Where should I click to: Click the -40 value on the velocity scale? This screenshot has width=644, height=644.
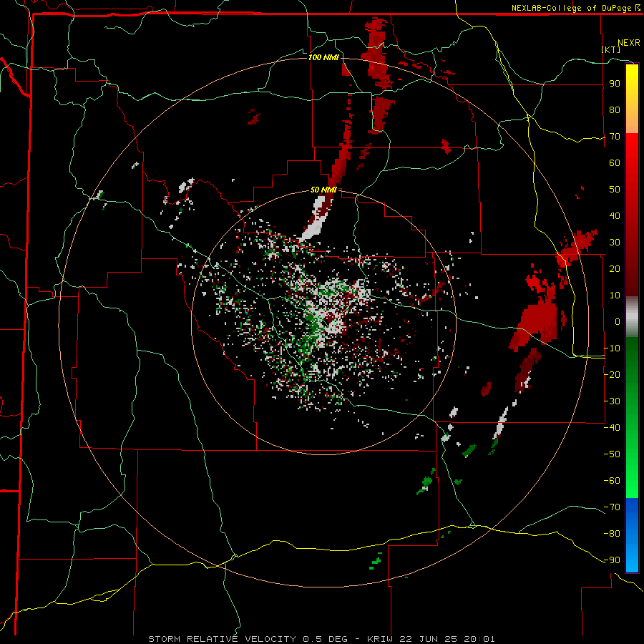coord(612,428)
